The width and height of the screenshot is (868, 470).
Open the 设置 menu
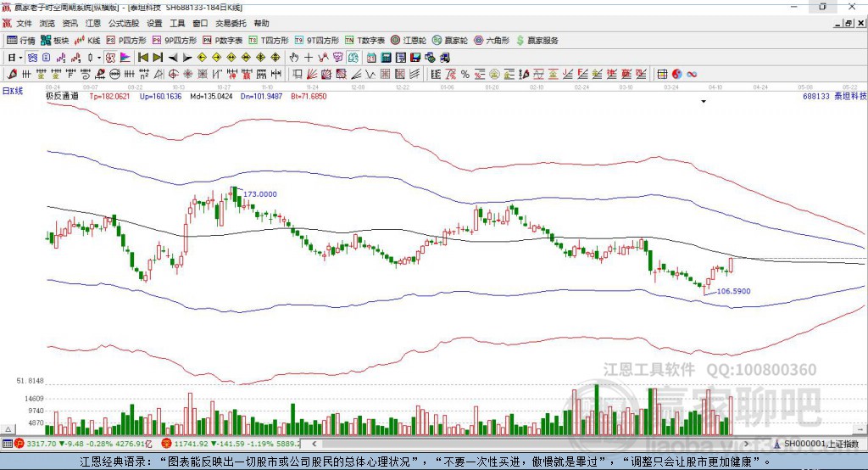pos(154,23)
